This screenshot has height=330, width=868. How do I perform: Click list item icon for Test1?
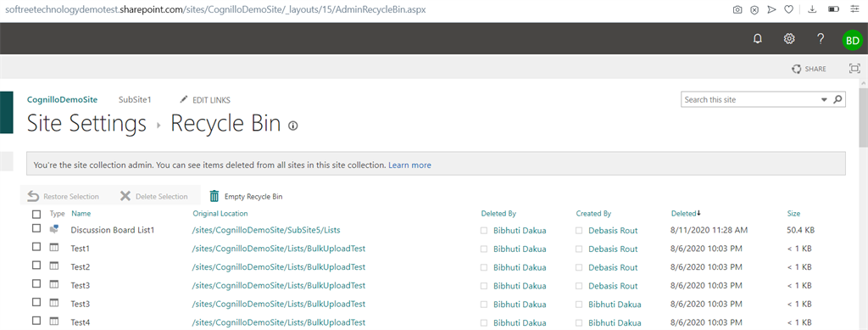[x=54, y=247]
